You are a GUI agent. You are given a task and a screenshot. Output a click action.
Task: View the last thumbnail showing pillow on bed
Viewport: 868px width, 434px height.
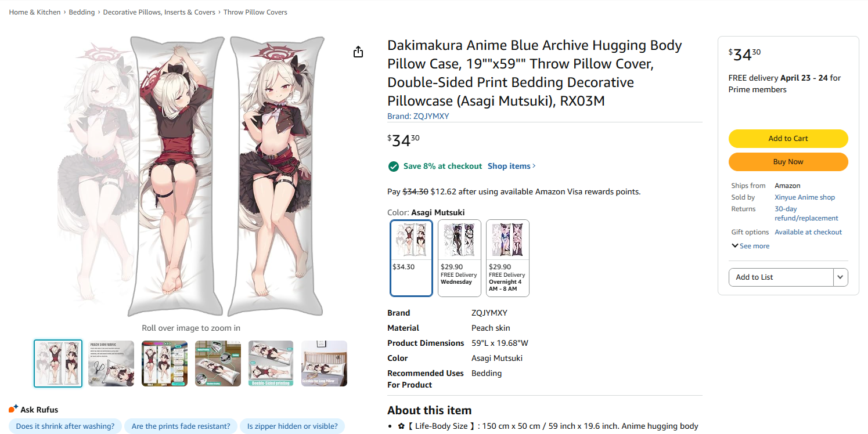coord(324,363)
